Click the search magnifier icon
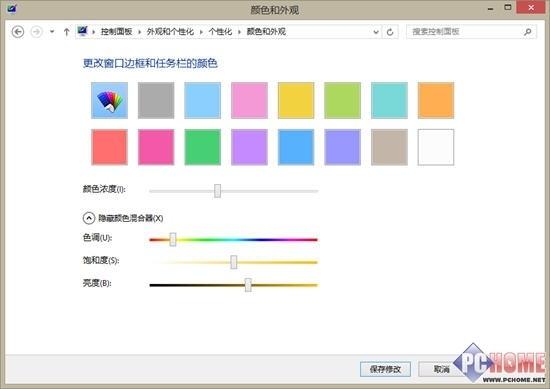Screen dimensions: 550x389 (x=527, y=32)
